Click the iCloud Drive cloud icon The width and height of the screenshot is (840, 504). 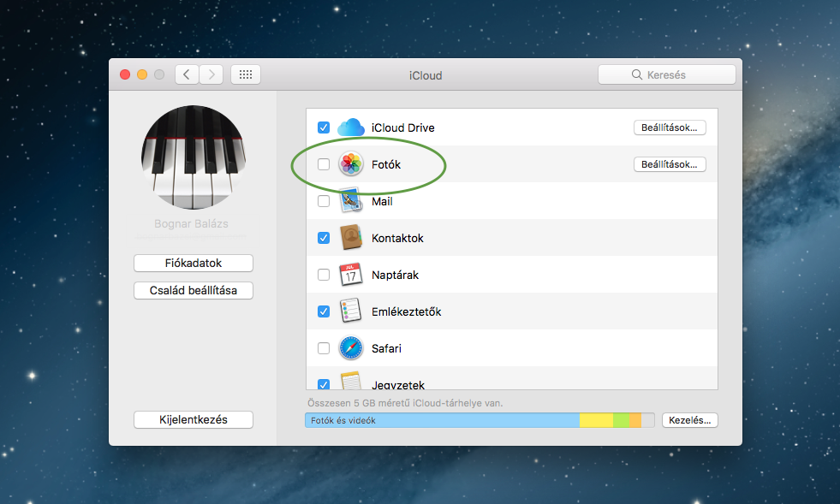click(x=351, y=127)
